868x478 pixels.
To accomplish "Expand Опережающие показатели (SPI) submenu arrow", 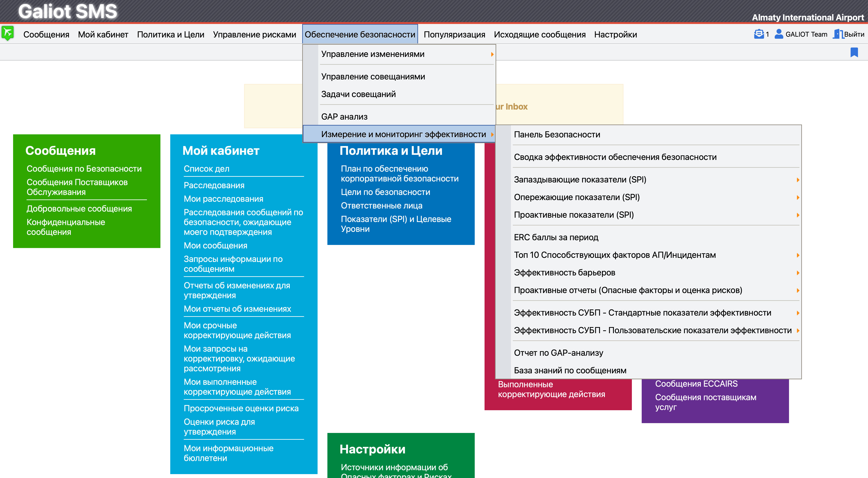I will pyautogui.click(x=798, y=197).
